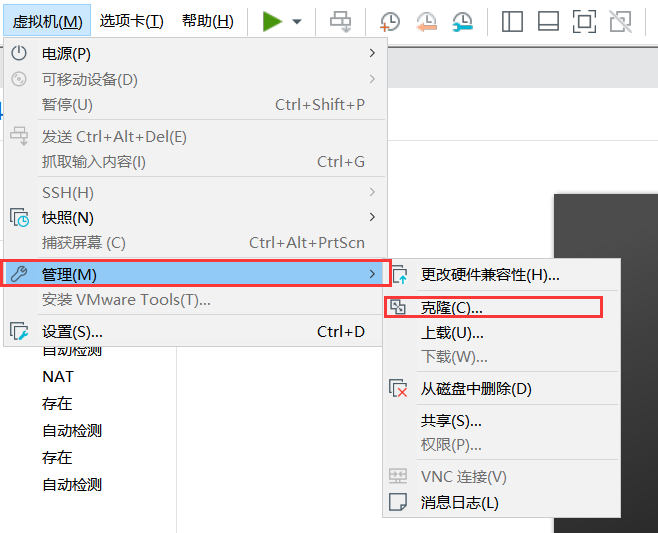Select VNC 连接(V) in submenu
The height and width of the screenshot is (533, 658).
click(502, 477)
